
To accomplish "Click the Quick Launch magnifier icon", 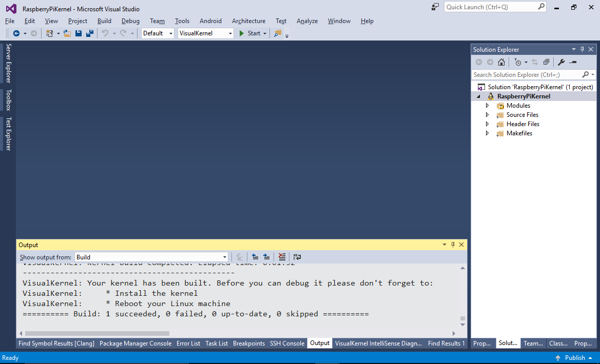I will [541, 7].
